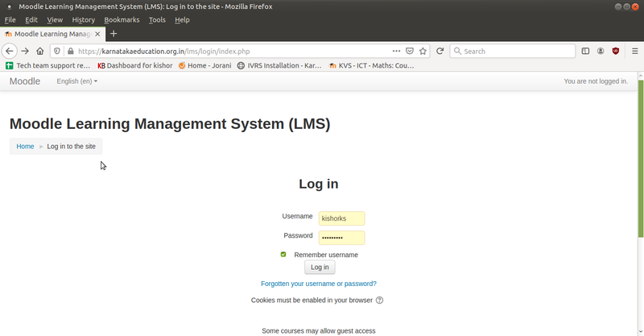Click the 'Log in' heading
Image resolution: width=644 pixels, height=336 pixels.
[x=319, y=184]
